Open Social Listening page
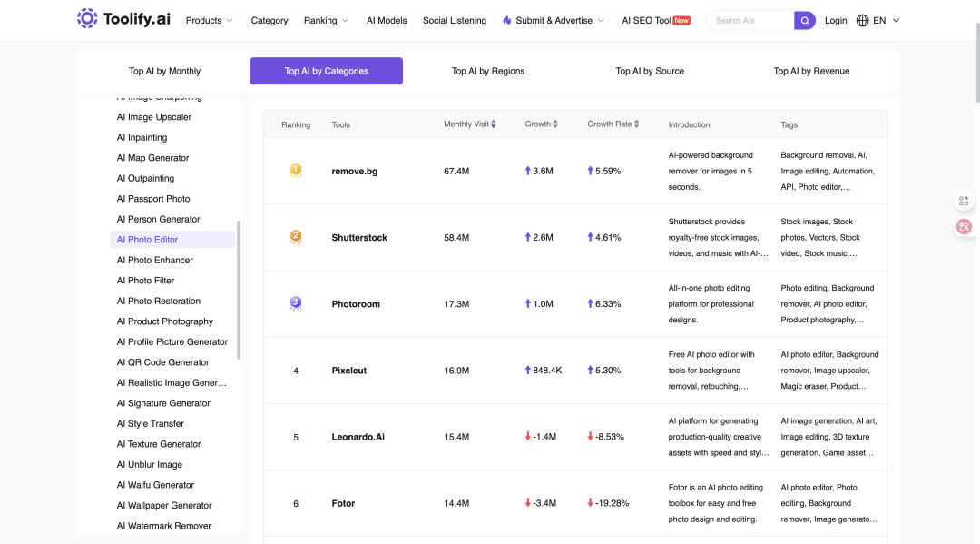Viewport: 980px width, 544px height. point(455,21)
